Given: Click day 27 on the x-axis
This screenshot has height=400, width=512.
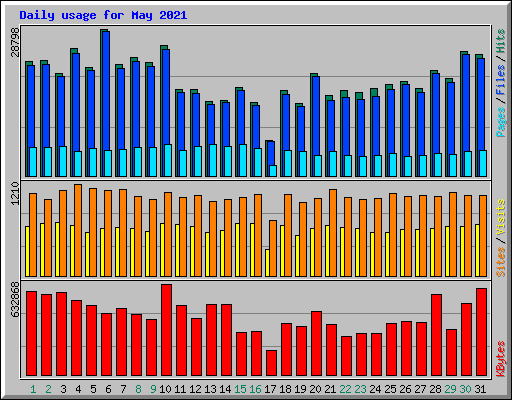Looking at the screenshot, I should point(420,389).
